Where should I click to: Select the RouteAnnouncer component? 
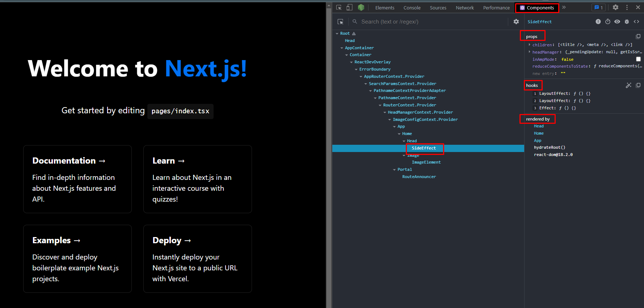pyautogui.click(x=419, y=177)
